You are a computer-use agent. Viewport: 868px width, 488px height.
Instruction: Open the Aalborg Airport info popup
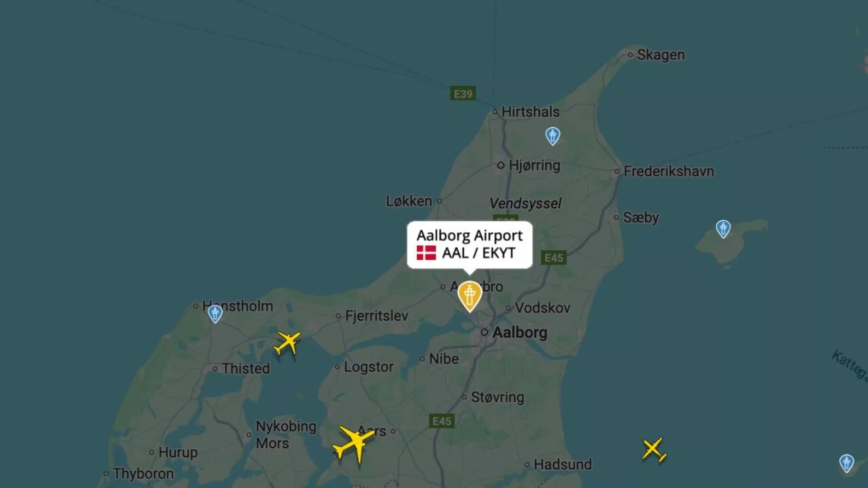470,245
